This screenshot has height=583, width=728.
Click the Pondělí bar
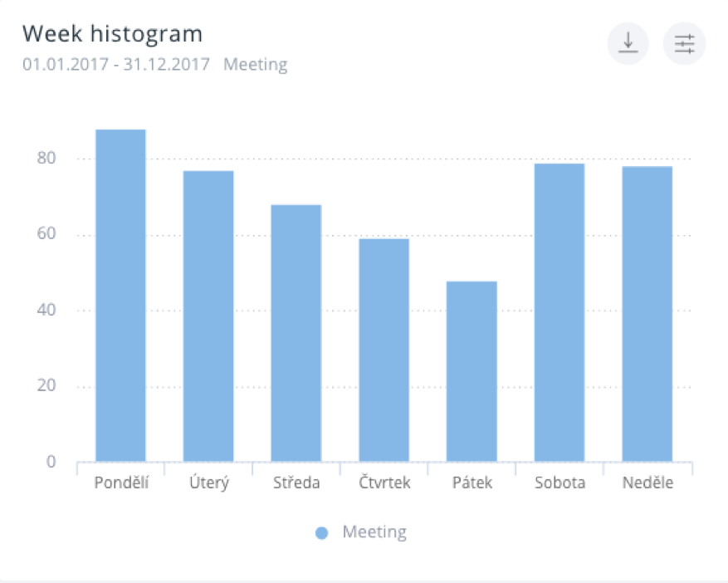point(120,296)
